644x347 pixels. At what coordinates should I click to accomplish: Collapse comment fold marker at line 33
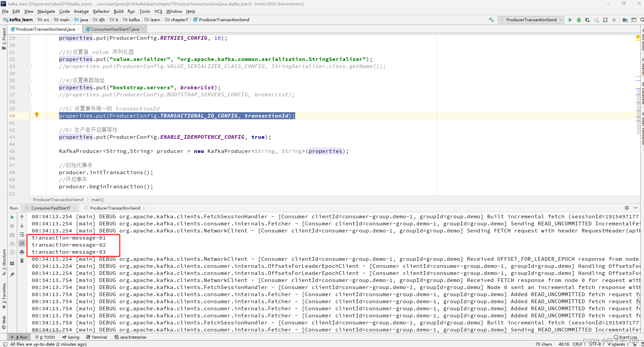(30, 66)
